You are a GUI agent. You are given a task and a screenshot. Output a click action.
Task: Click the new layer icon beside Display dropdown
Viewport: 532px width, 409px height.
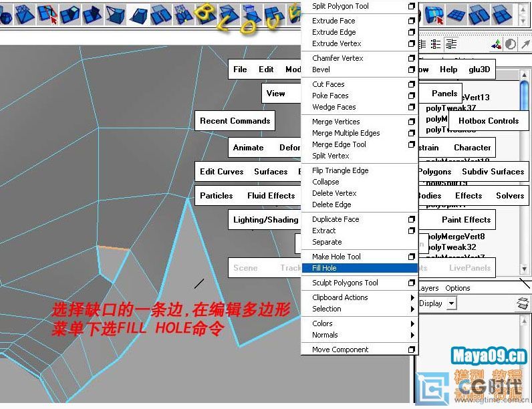click(x=523, y=303)
